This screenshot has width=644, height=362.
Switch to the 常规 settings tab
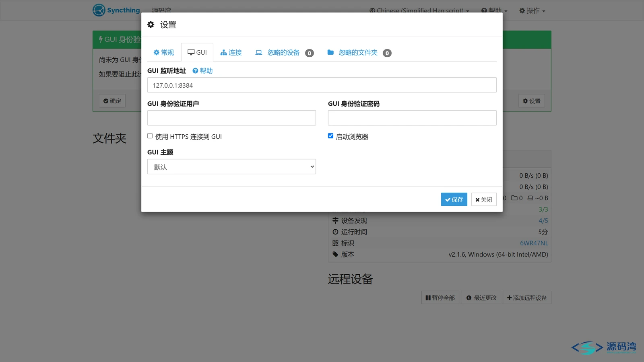163,53
